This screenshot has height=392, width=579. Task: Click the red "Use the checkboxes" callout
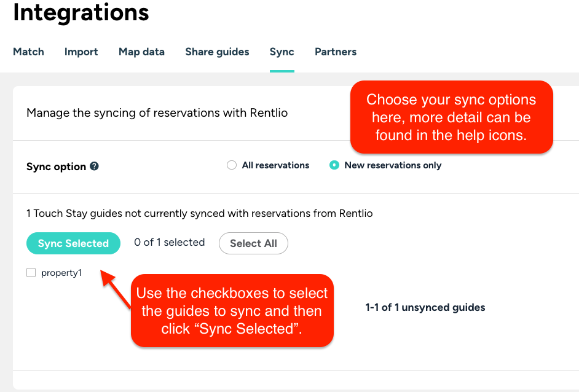(232, 310)
